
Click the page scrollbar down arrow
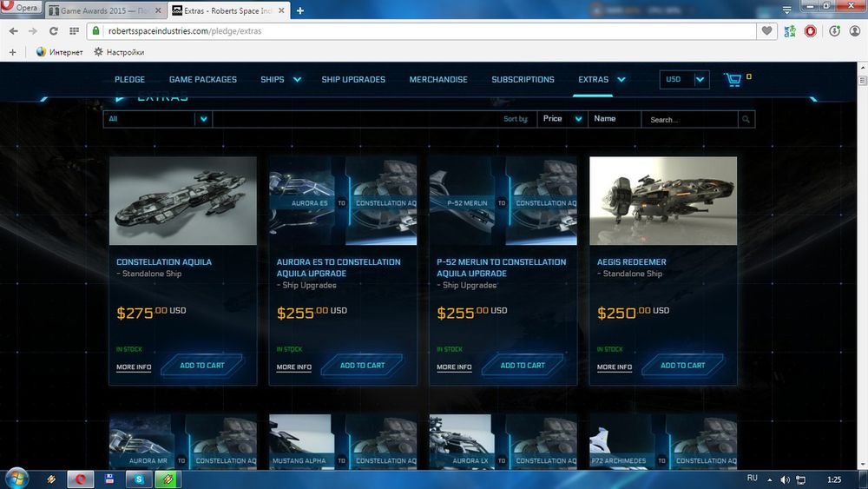863,465
